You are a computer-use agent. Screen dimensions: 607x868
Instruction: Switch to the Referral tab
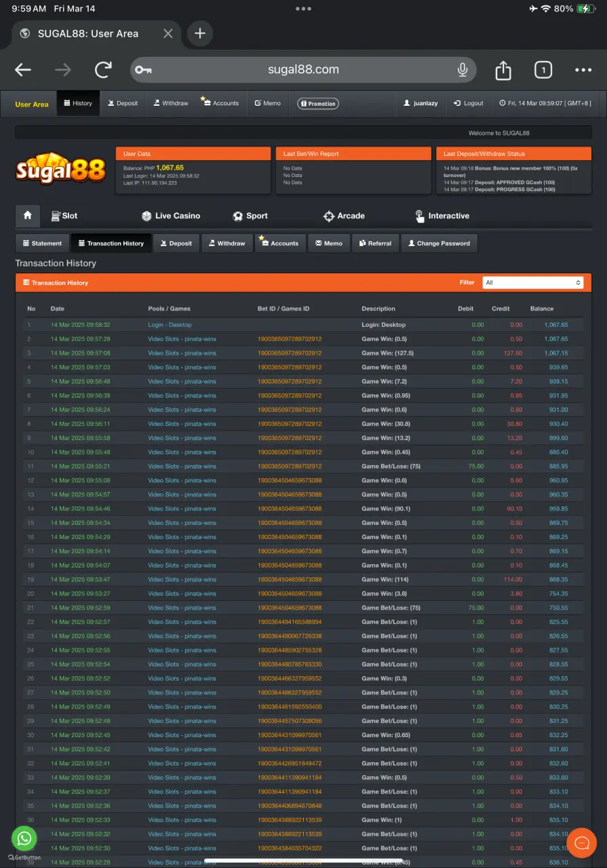(375, 243)
